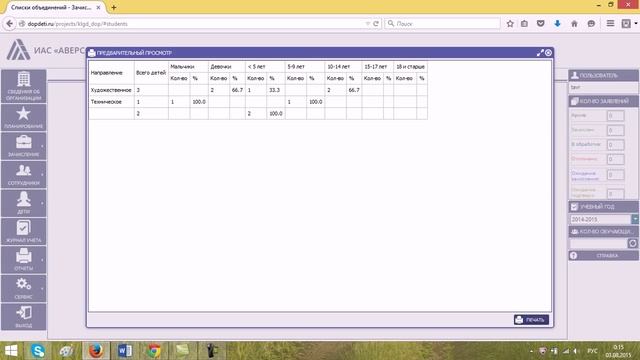Image resolution: width=640 pixels, height=360 pixels.
Task: Click refresh button beside Кол-во обучающихся field
Action: 632,243
